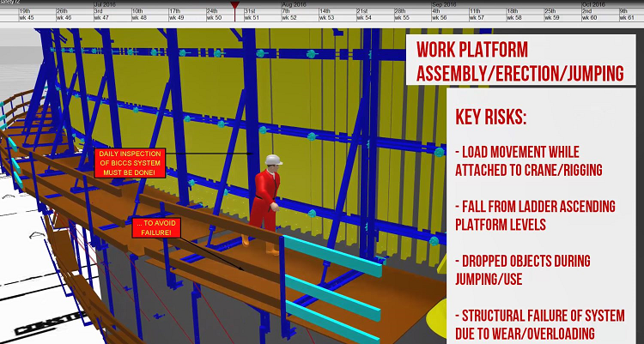Screen dimensions: 644x344
Task: Select wk 56 in the timeline
Action: 450,18
